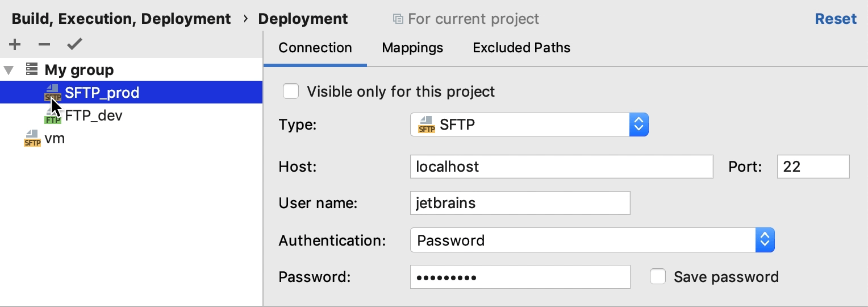
Task: Focus the Password field
Action: coord(520,277)
